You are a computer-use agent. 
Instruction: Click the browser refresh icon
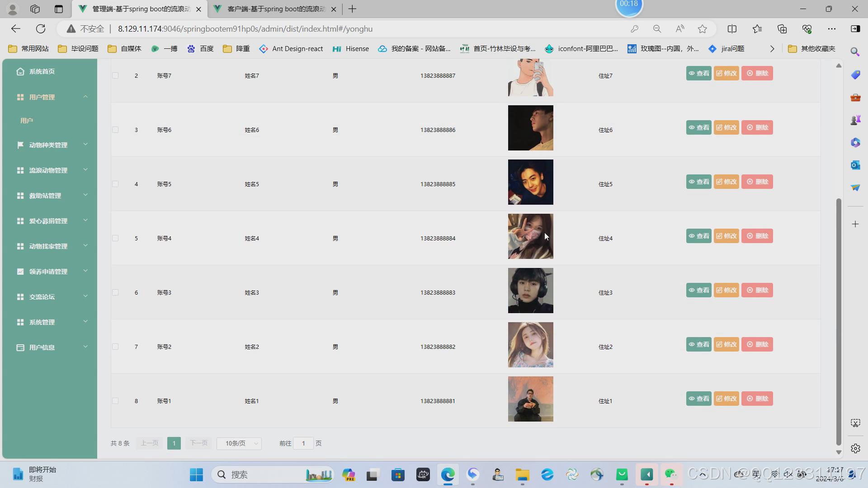click(x=41, y=29)
